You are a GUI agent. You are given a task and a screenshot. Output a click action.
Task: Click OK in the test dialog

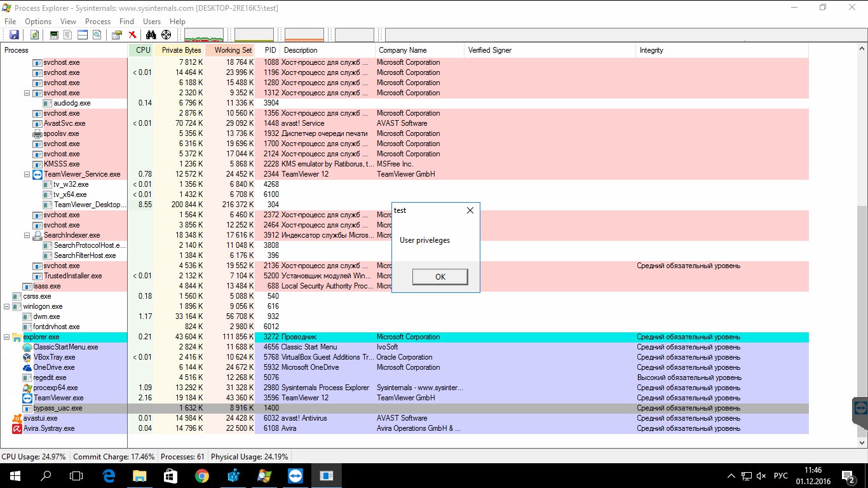tap(440, 276)
